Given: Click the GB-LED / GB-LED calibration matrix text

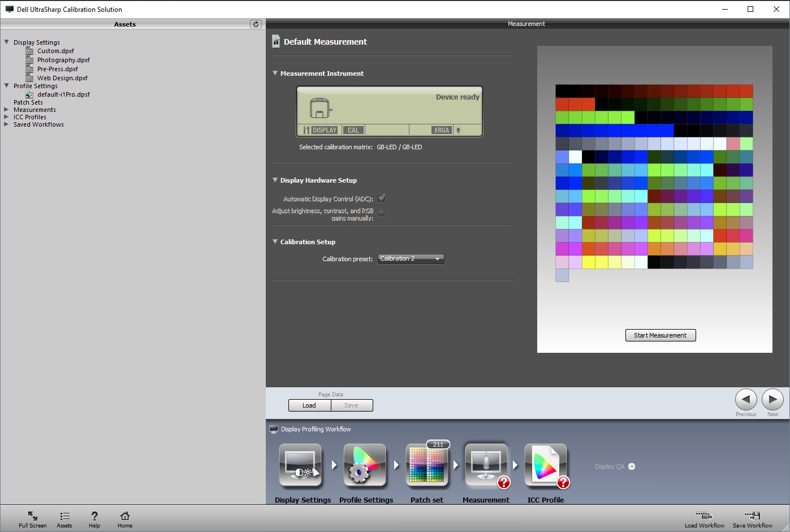Looking at the screenshot, I should click(399, 147).
